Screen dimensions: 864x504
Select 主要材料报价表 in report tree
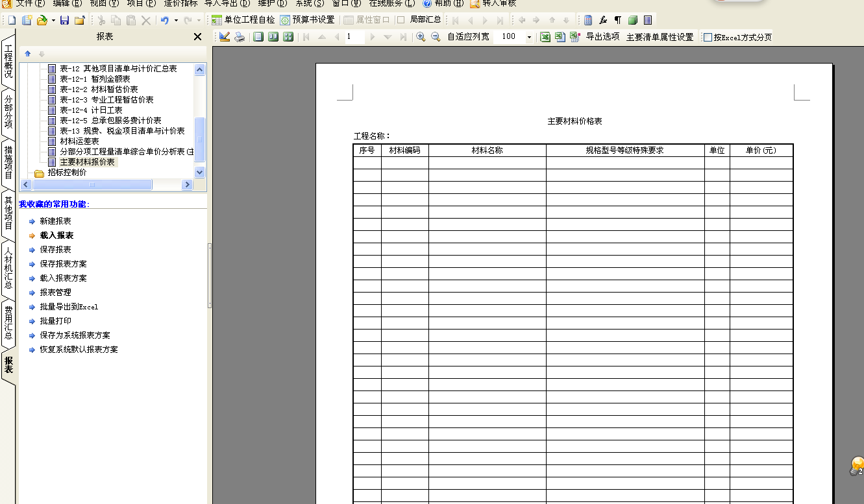87,162
